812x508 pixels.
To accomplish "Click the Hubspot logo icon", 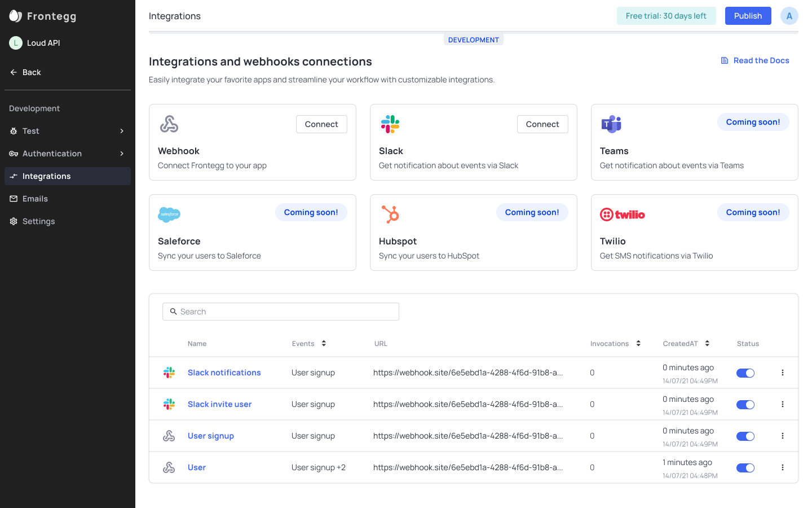I will (x=390, y=214).
